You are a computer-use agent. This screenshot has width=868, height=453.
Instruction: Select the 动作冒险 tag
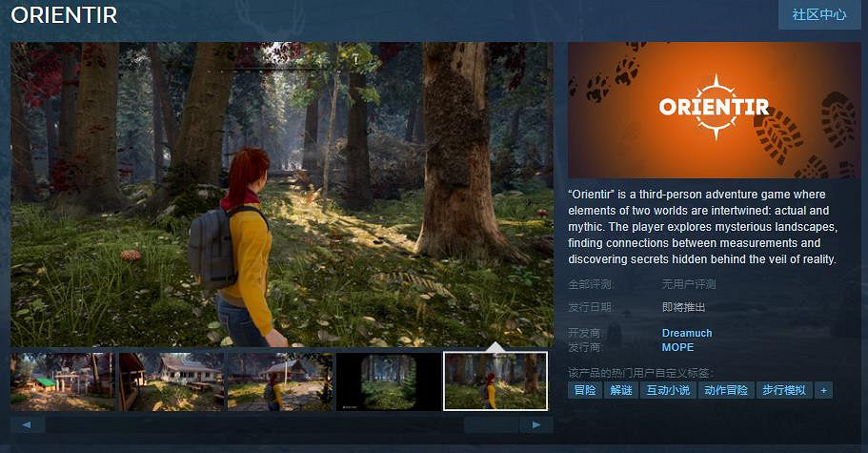725,390
